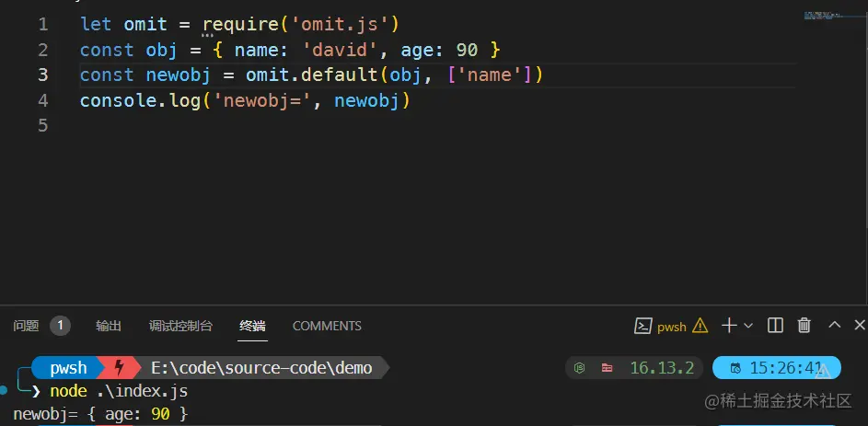The width and height of the screenshot is (868, 426).
Task: Click the Node.js icon in the terminal prompt
Action: (x=580, y=367)
